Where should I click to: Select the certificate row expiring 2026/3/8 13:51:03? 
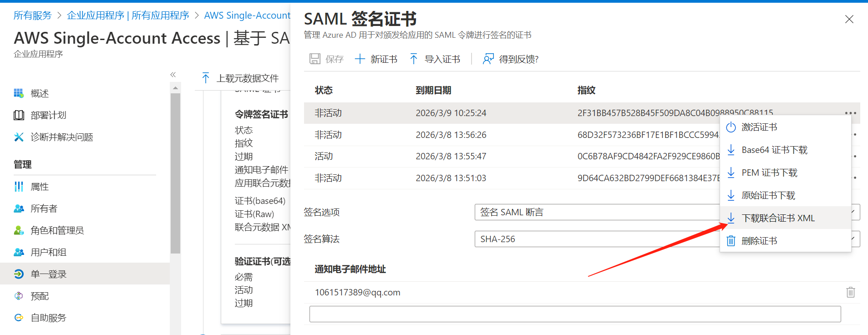coord(582,178)
